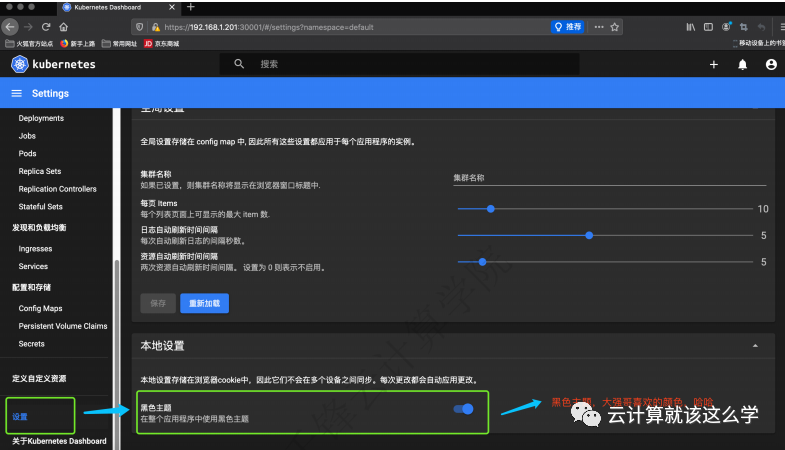Open Services in the sidebar
Screen dimensions: 785x450
tap(33, 266)
